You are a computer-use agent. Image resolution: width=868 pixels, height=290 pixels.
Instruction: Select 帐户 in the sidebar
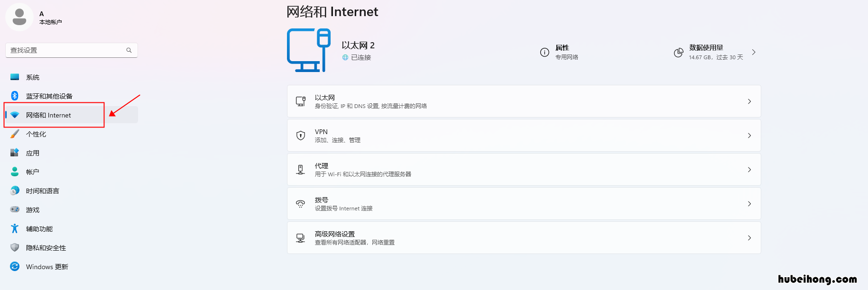72,172
